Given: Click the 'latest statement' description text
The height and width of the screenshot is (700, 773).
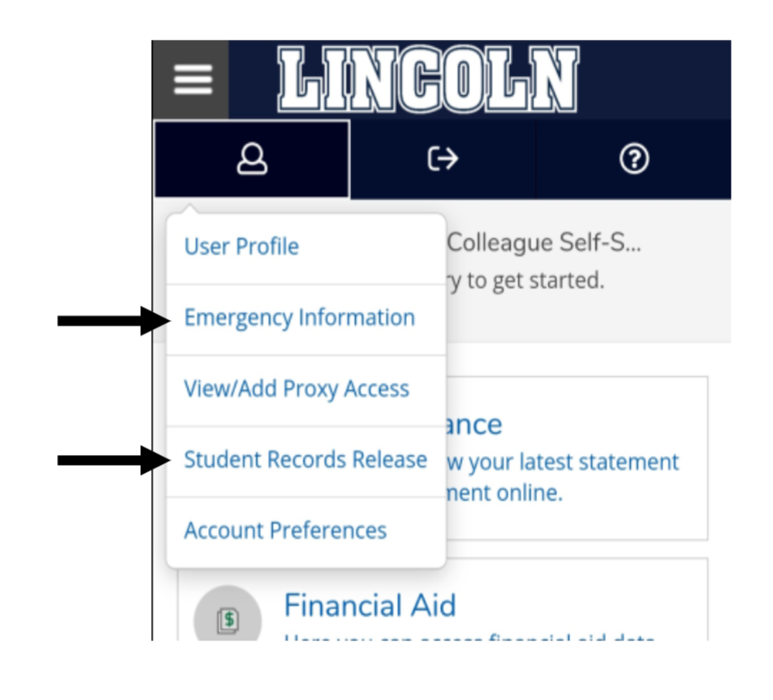Looking at the screenshot, I should [x=562, y=461].
